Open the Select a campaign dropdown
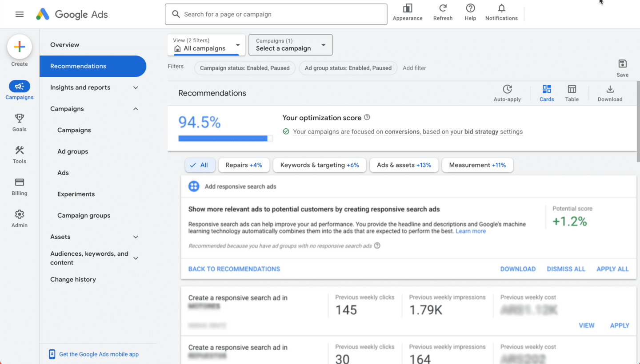This screenshot has height=364, width=640. [x=291, y=45]
